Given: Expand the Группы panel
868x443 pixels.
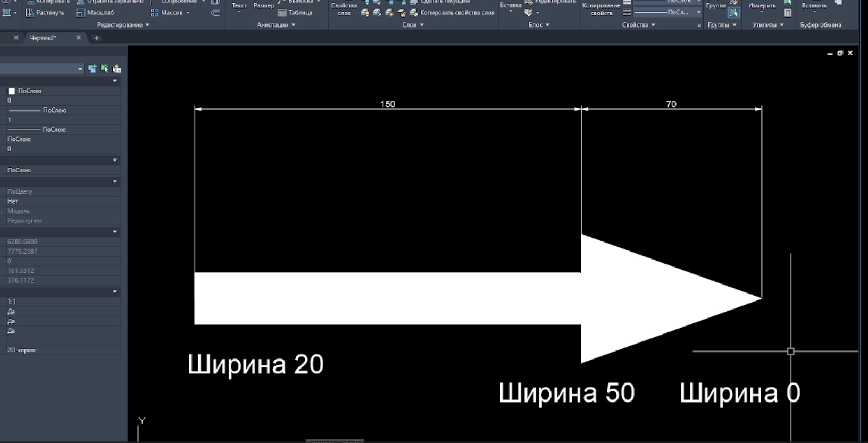Looking at the screenshot, I should (x=722, y=25).
